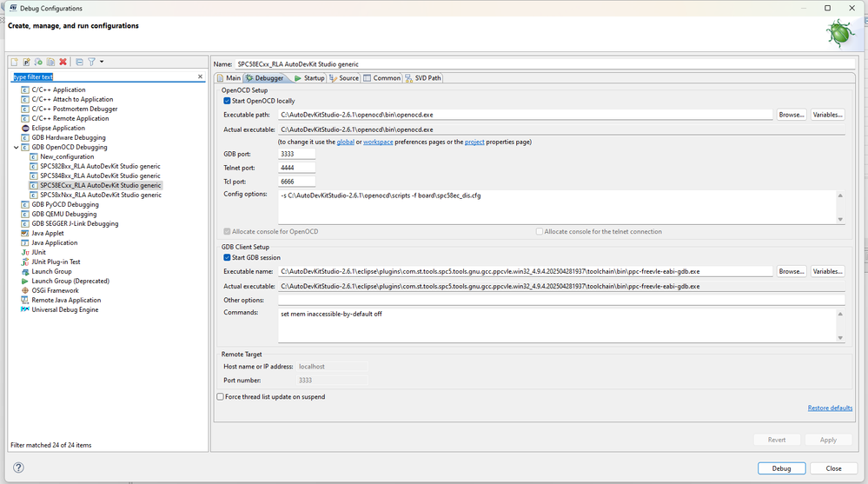The image size is (868, 484).
Task: Export the selected launch configuration
Action: [x=38, y=62]
